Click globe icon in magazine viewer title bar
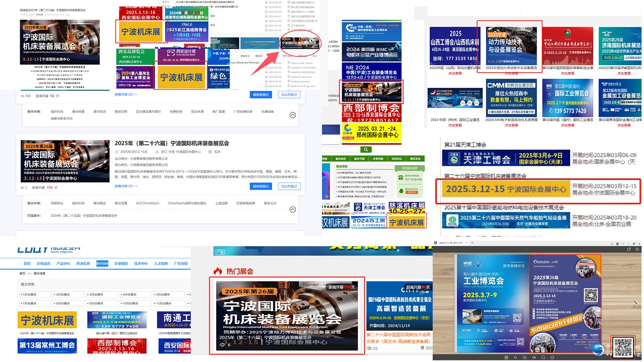 tap(617, 244)
